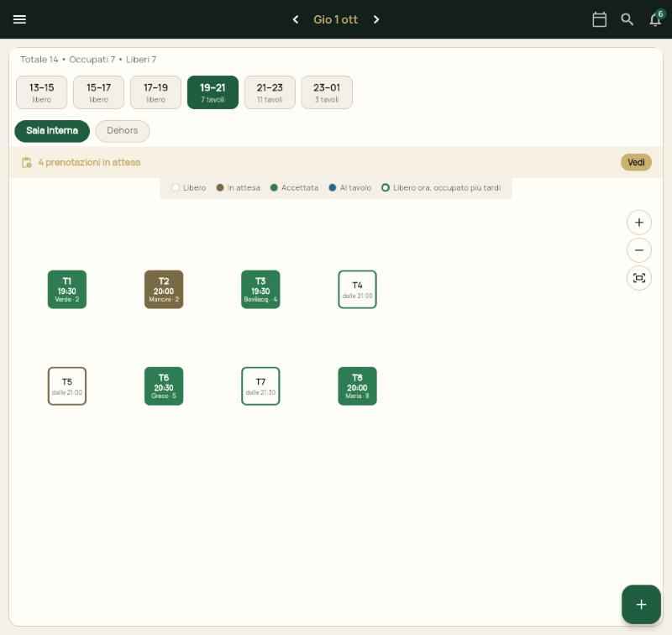Click the 'Al tavolo' legend entry
Viewport: 672px width, 635px height.
tap(350, 187)
